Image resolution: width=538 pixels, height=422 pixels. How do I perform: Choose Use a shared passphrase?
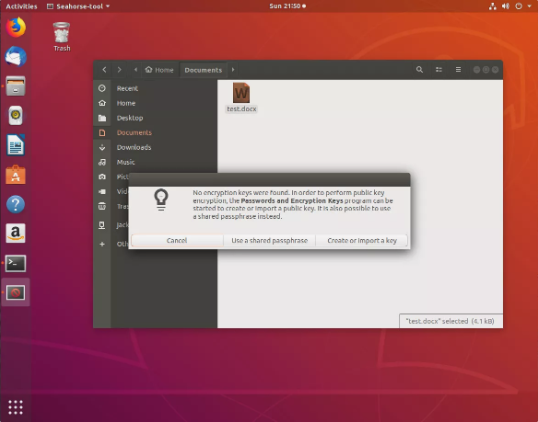tap(269, 241)
